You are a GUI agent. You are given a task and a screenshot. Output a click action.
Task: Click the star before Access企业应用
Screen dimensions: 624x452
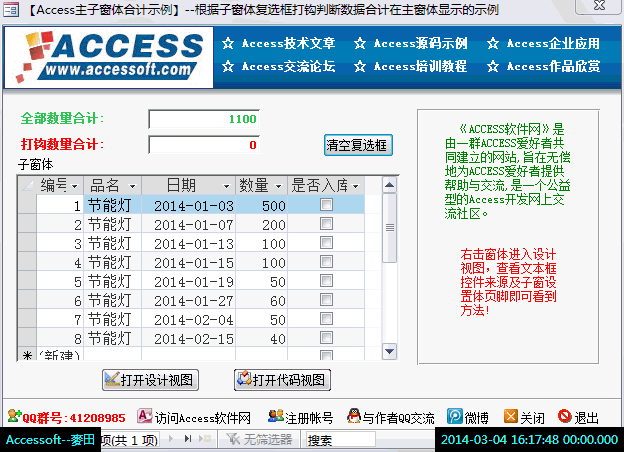click(x=493, y=43)
